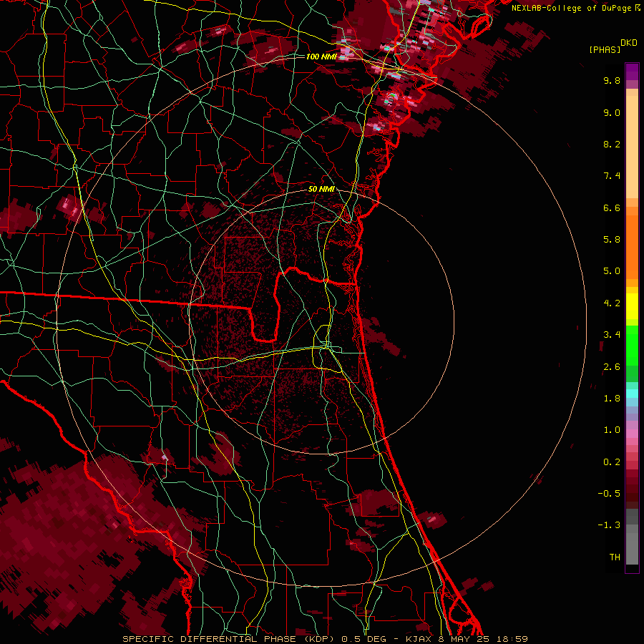Click the yellow segment of the color bar

tap(632, 306)
